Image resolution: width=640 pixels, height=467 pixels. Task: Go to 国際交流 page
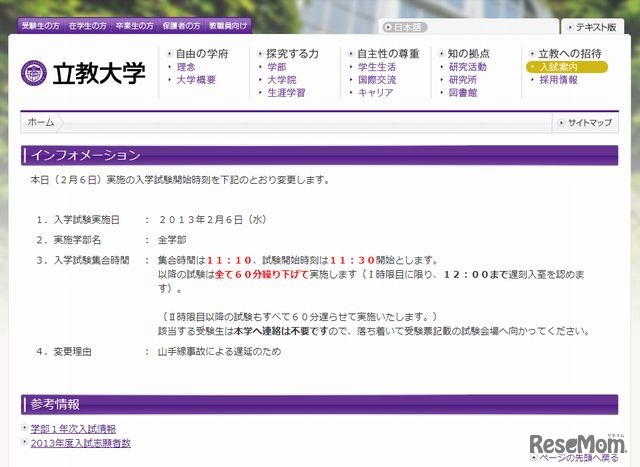click(377, 80)
